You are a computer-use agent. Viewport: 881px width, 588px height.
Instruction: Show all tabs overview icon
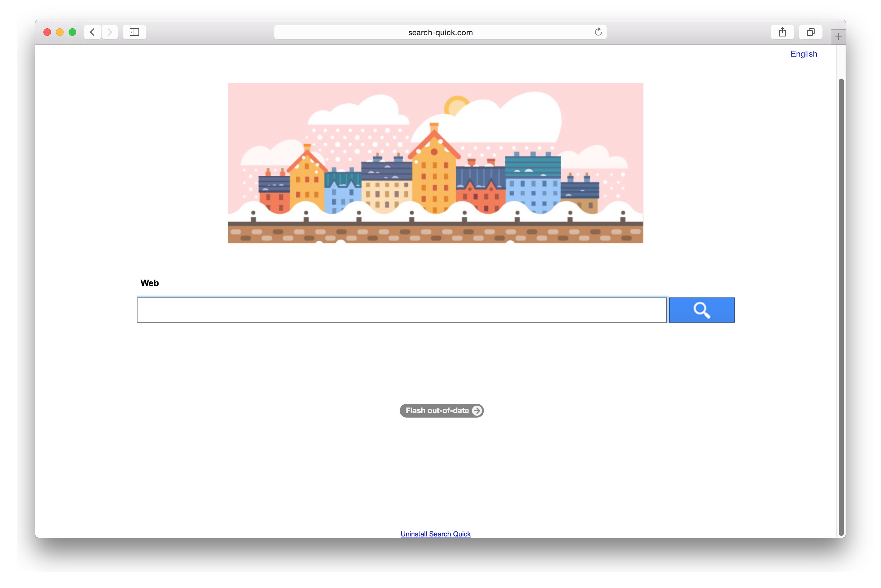click(811, 32)
